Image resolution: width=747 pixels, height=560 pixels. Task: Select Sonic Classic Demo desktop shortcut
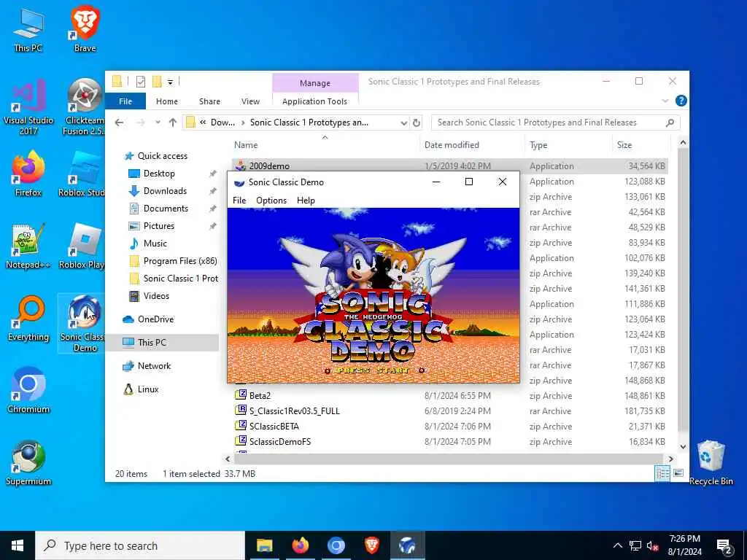coord(82,324)
